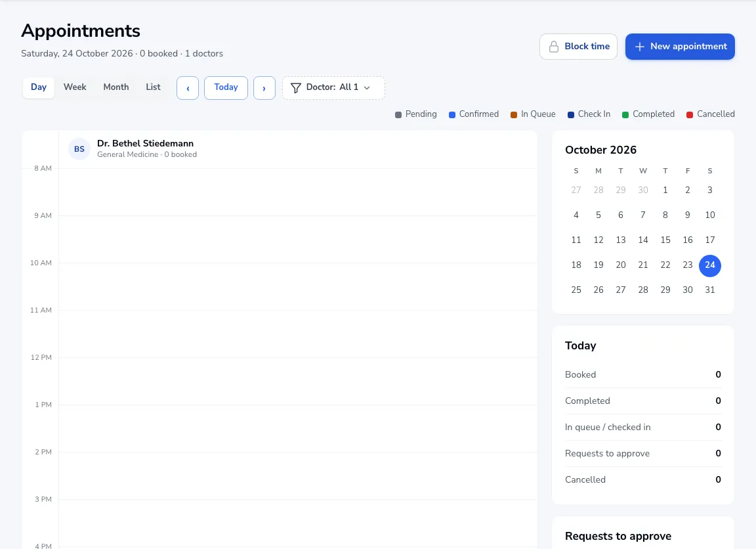Click the 8 AM time label
This screenshot has width=756, height=549.
43,168
